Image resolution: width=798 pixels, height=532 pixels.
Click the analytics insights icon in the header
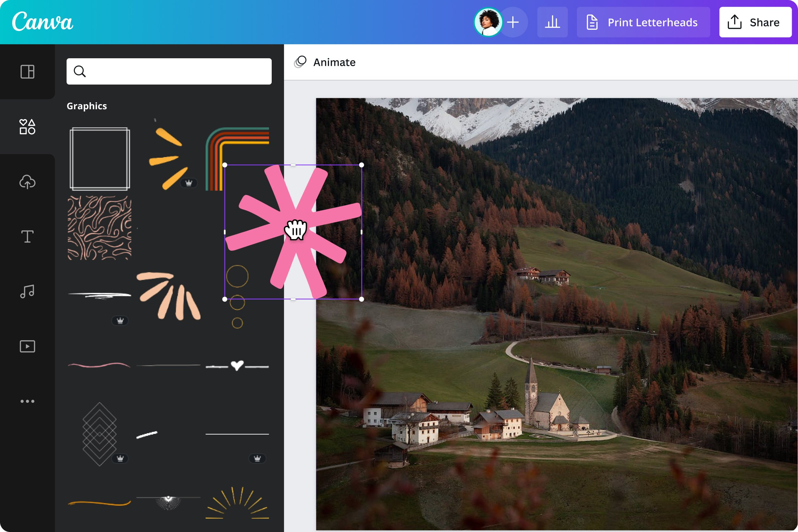tap(552, 22)
